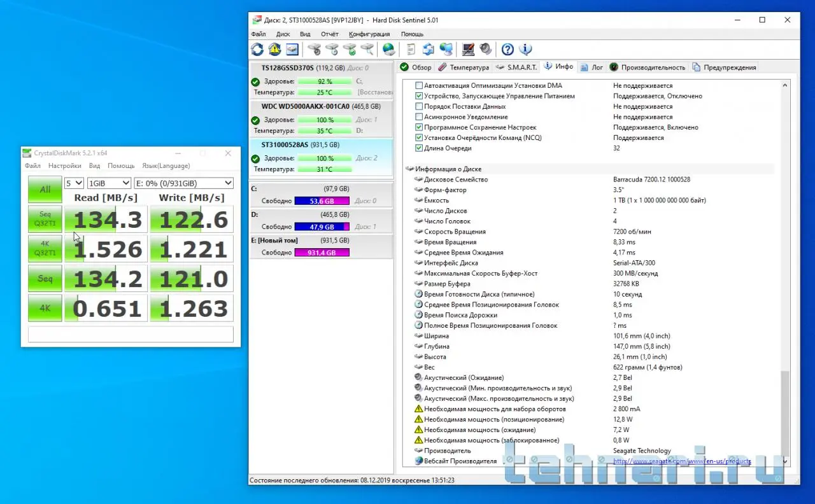This screenshot has width=815, height=504.
Task: Open the test count dropdown showing 5
Action: coord(74,183)
